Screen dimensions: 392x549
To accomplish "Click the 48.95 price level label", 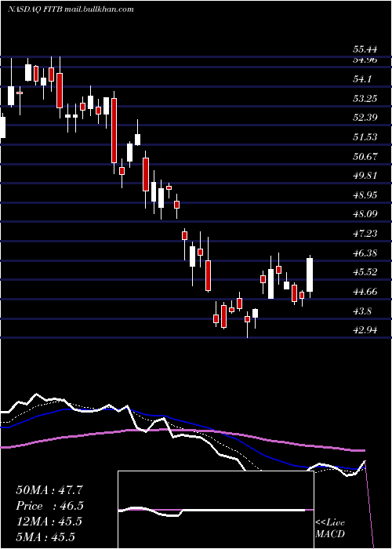I will (365, 195).
